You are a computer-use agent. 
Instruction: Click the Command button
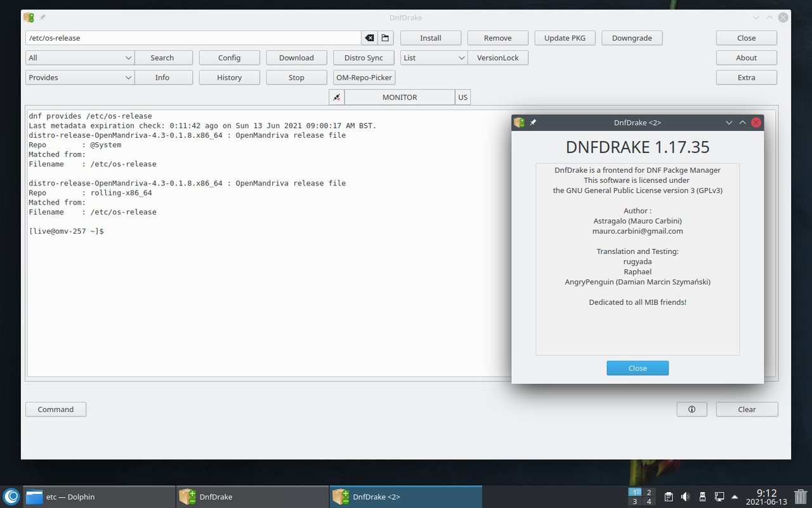click(x=56, y=410)
